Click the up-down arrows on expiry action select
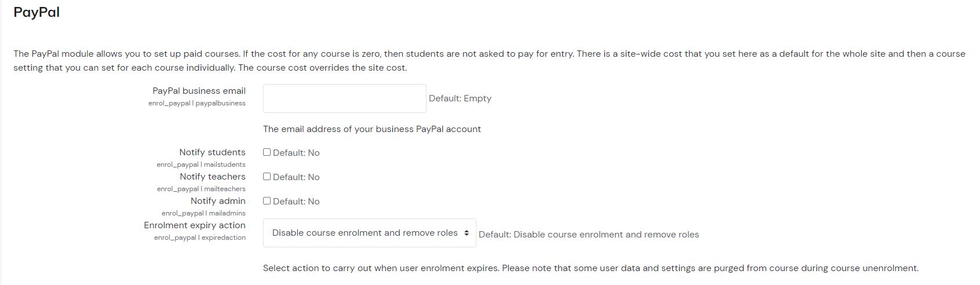Image resolution: width=980 pixels, height=285 pixels. [467, 233]
